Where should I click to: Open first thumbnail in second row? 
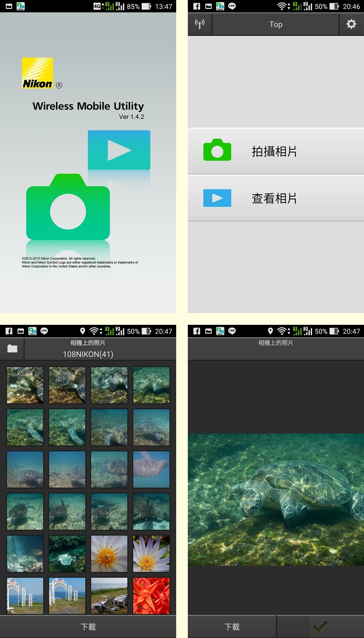click(x=25, y=427)
